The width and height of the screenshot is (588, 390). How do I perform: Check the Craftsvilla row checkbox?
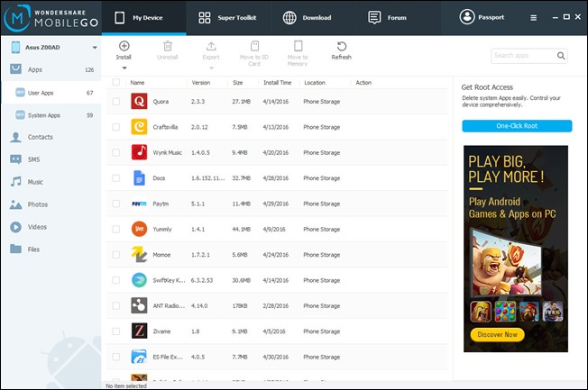point(116,127)
